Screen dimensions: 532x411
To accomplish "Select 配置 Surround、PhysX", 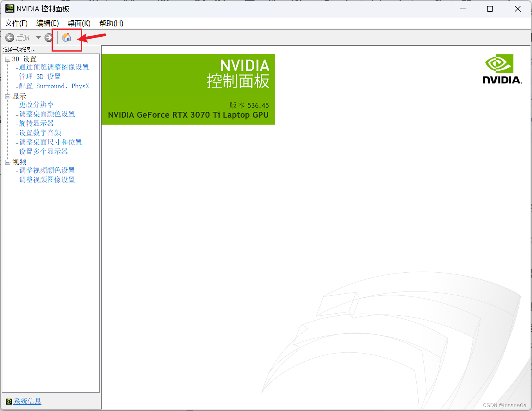I will click(x=54, y=86).
